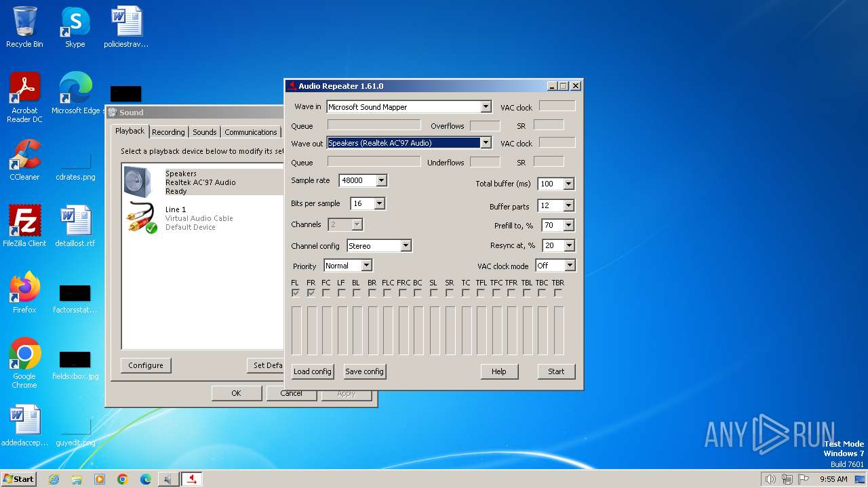Launch Firefox from the desktop
The width and height of the screenshot is (868, 488).
24,292
